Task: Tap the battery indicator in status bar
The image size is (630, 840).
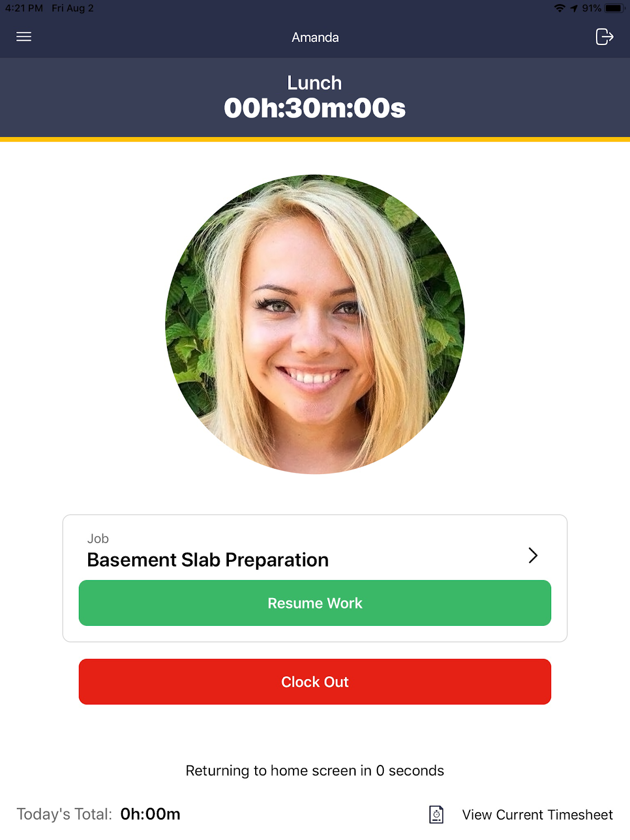Action: tap(614, 8)
